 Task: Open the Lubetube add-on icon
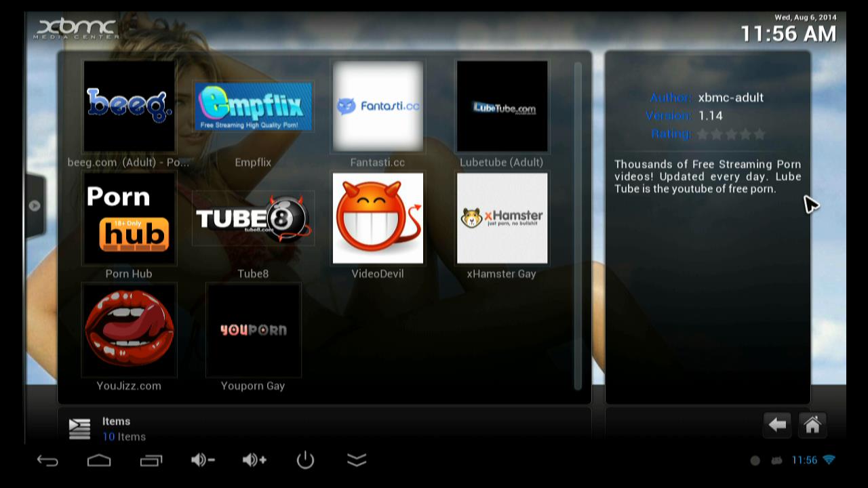tap(502, 106)
